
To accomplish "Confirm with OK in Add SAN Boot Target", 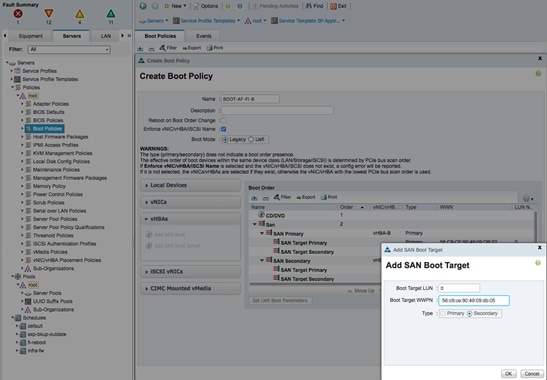I will 508,374.
